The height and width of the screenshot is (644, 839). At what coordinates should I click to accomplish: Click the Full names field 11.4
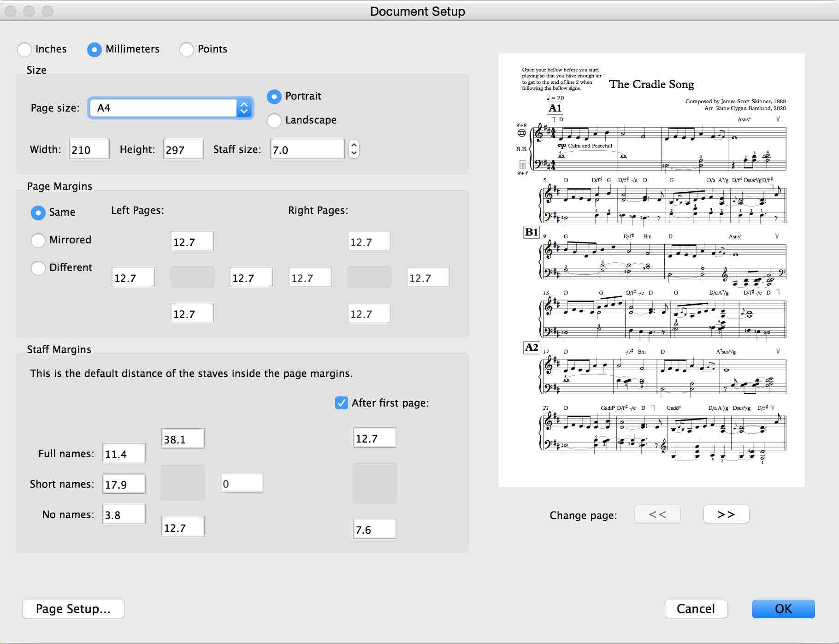pos(124,453)
